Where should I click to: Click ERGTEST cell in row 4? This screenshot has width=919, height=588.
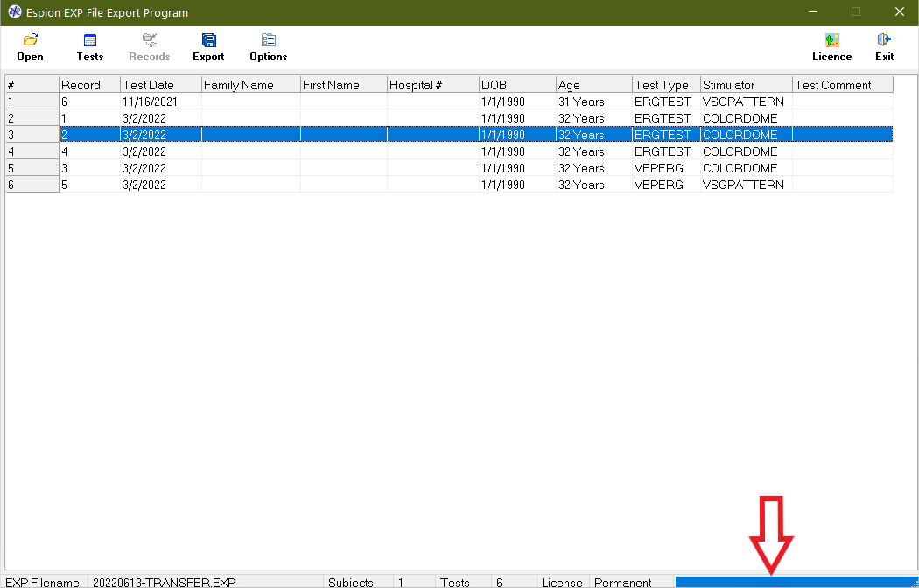pos(666,151)
